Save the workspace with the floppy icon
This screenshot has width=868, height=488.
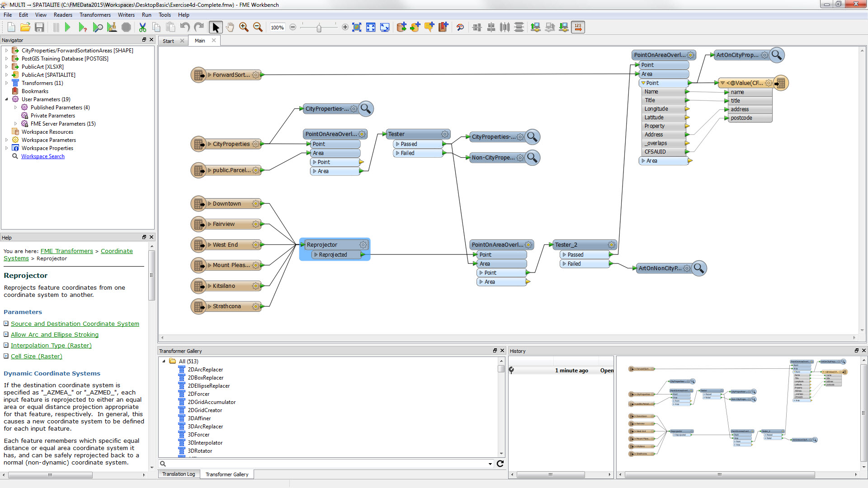pyautogui.click(x=39, y=28)
